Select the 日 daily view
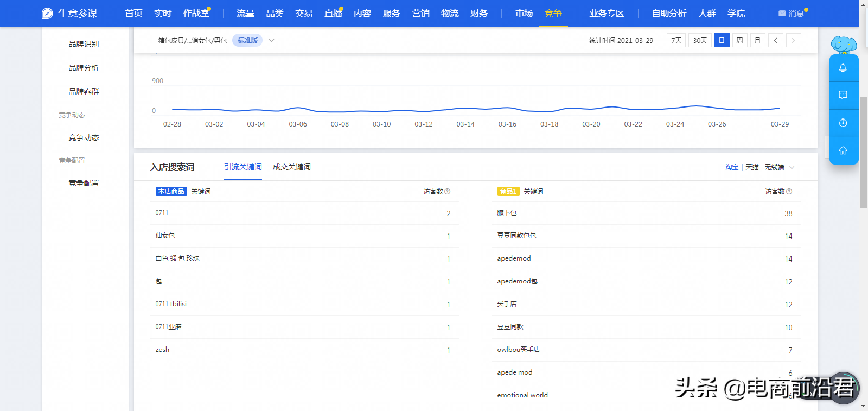Viewport: 868px width, 411px height. click(722, 40)
